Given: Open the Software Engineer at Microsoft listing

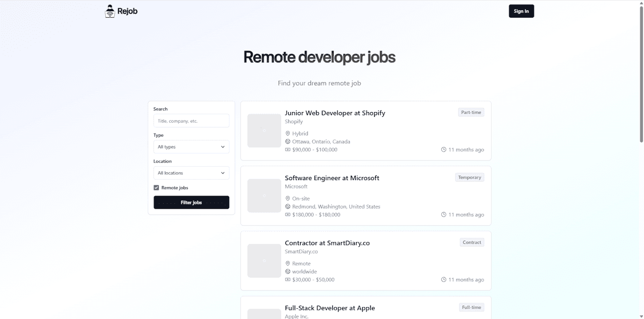Looking at the screenshot, I should 332,178.
